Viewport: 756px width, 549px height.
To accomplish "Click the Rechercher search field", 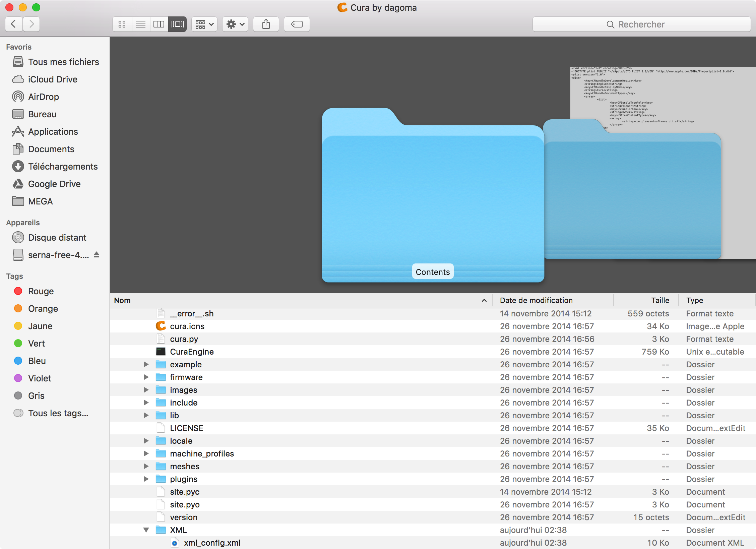I will 641,24.
